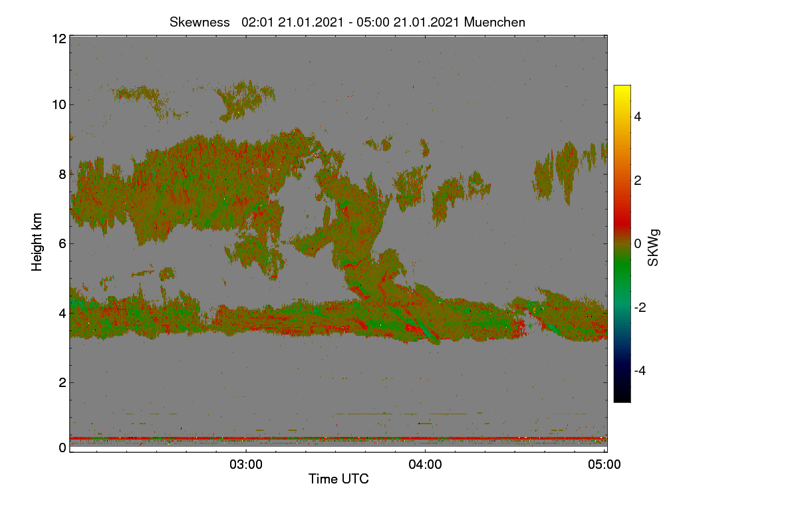Click the red band near ground level
The width and height of the screenshot is (798, 532).
click(338, 438)
